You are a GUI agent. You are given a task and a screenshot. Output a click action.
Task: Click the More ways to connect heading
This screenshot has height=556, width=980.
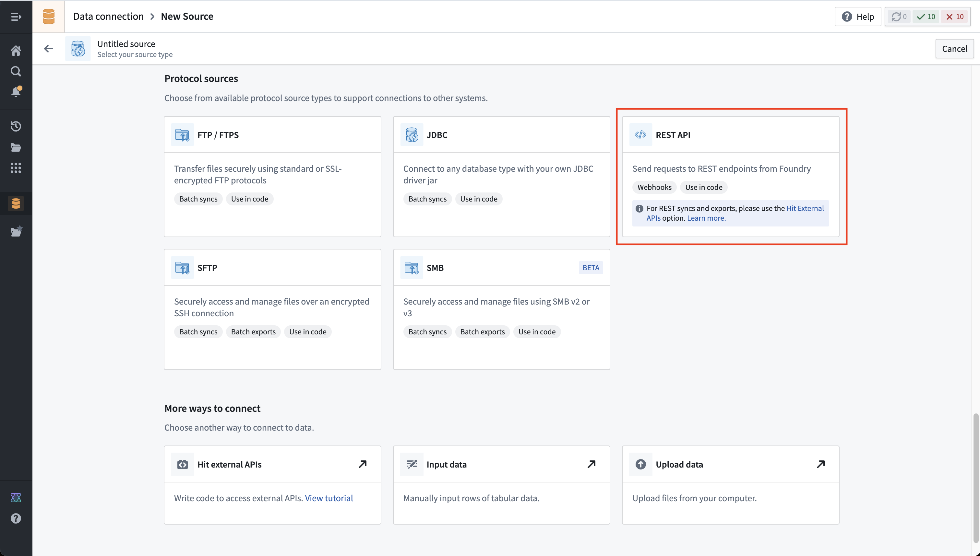(212, 408)
